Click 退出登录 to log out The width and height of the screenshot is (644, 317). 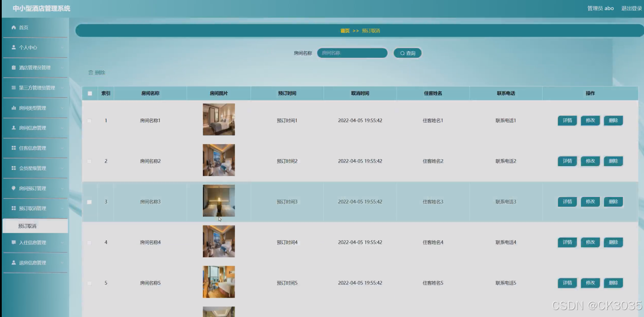pos(631,8)
